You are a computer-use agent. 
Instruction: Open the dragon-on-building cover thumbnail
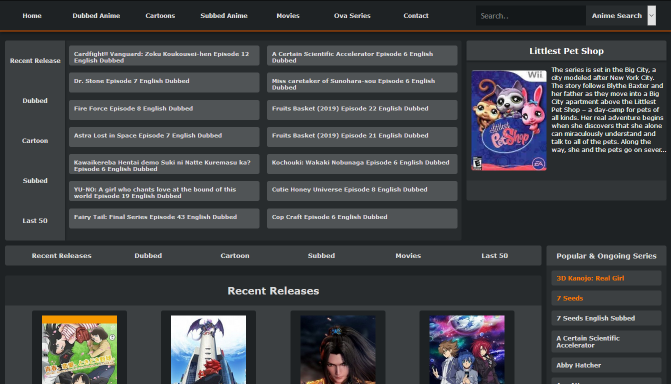tap(208, 350)
